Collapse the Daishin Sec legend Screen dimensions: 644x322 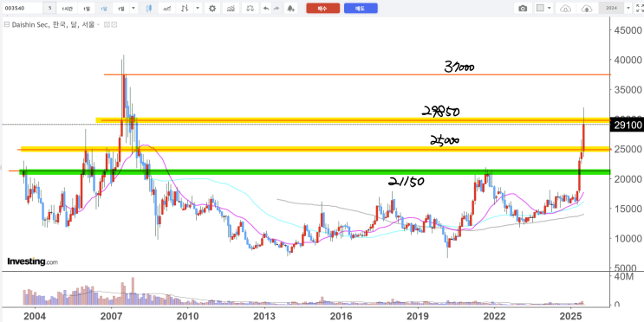pyautogui.click(x=6, y=24)
